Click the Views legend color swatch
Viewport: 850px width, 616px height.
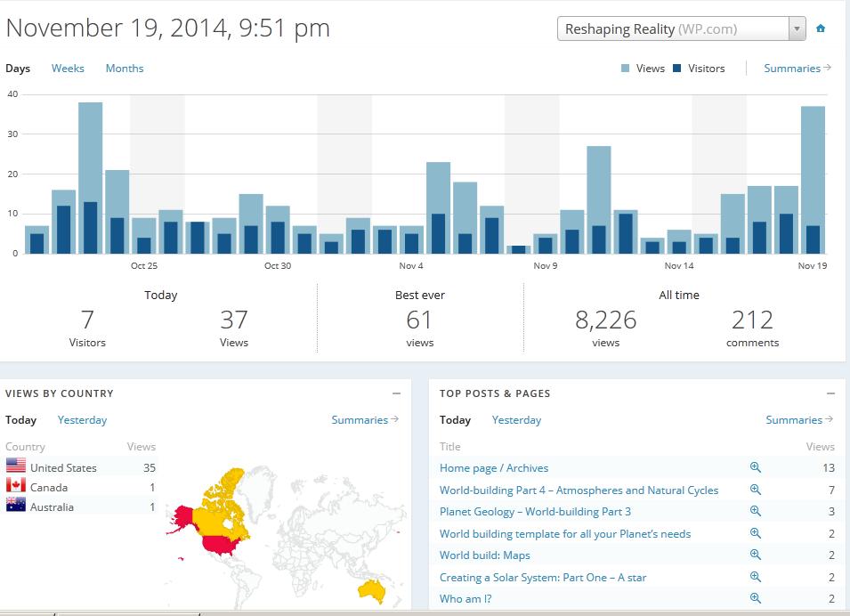(x=627, y=69)
